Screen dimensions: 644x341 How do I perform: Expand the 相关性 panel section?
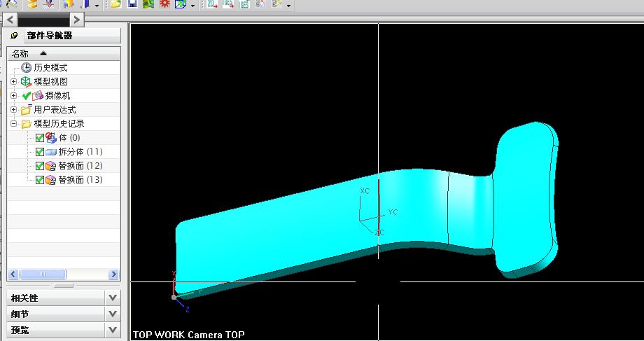click(113, 298)
